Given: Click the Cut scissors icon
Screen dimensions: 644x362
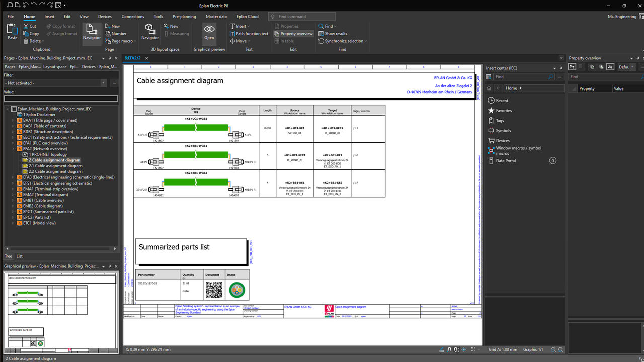Looking at the screenshot, I should pyautogui.click(x=26, y=26).
